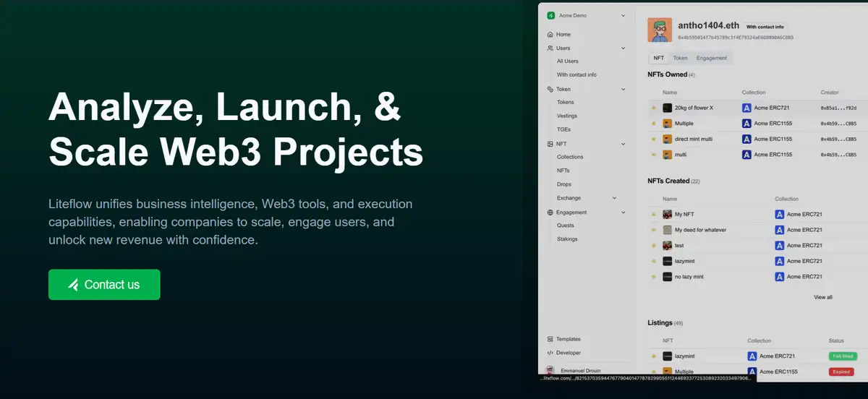The image size is (868, 399).
Task: Click the View all link
Action: pos(822,297)
